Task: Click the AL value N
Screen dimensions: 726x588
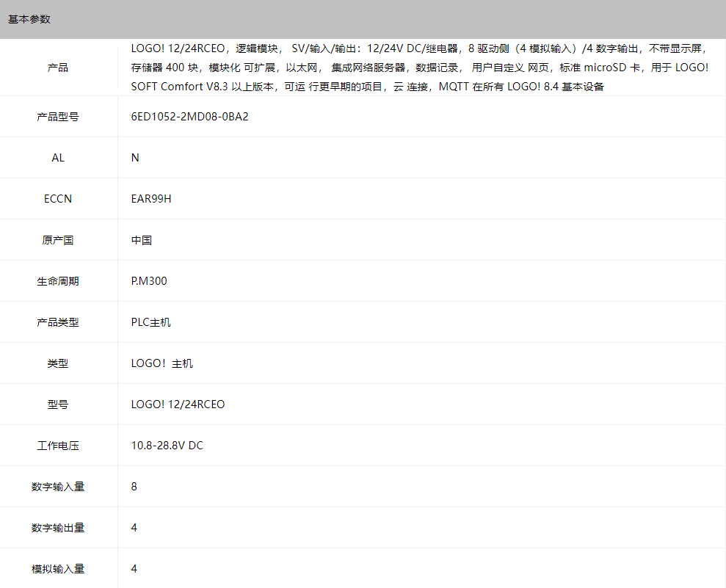Action: pos(135,158)
